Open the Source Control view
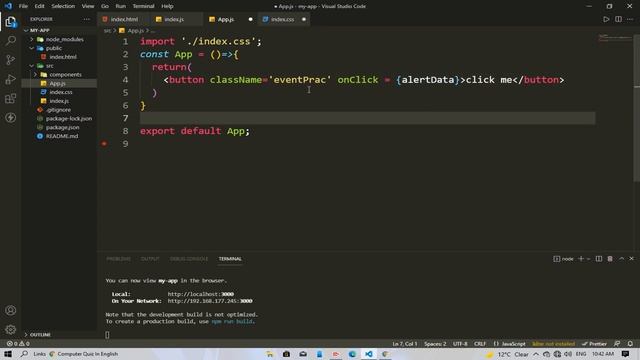Image resolution: width=640 pixels, height=360 pixels. (x=11, y=60)
